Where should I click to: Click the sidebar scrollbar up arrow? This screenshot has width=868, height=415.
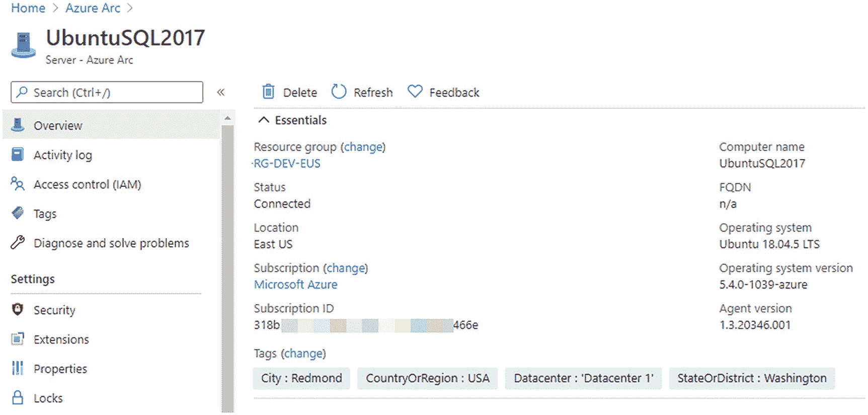pyautogui.click(x=227, y=118)
